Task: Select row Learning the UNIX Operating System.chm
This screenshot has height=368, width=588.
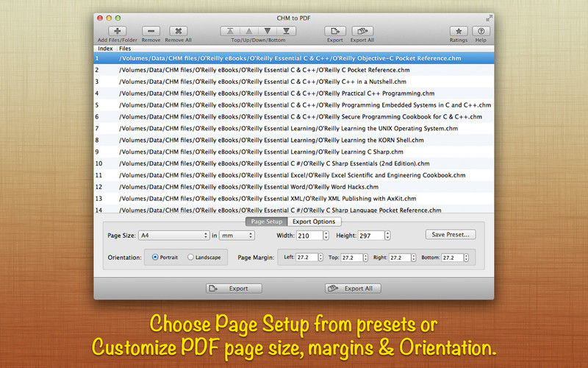Action: click(x=293, y=128)
